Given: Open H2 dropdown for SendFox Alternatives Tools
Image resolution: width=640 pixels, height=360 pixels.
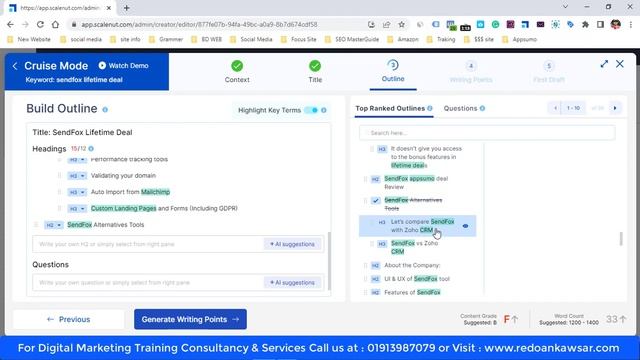Looking at the screenshot, I should click(54, 225).
